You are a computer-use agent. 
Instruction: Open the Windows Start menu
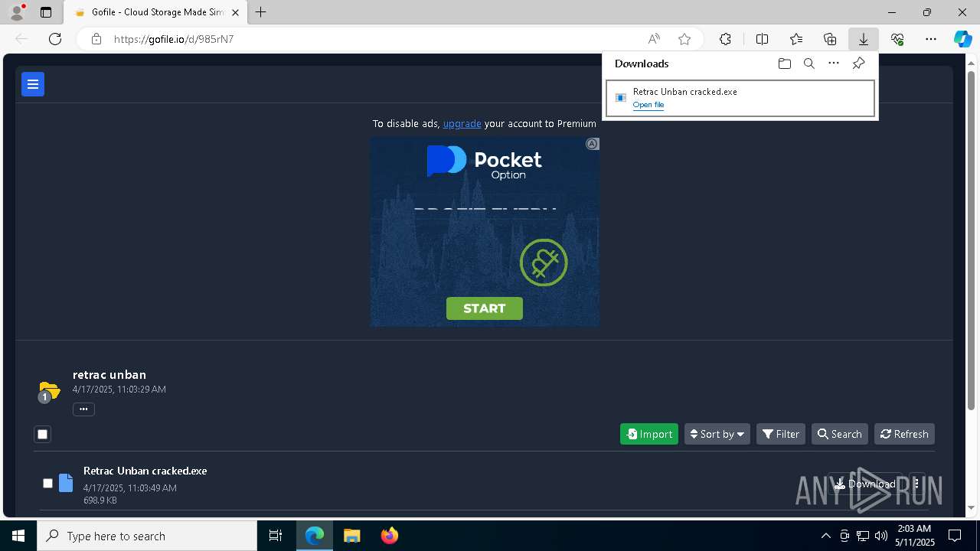pos(18,536)
